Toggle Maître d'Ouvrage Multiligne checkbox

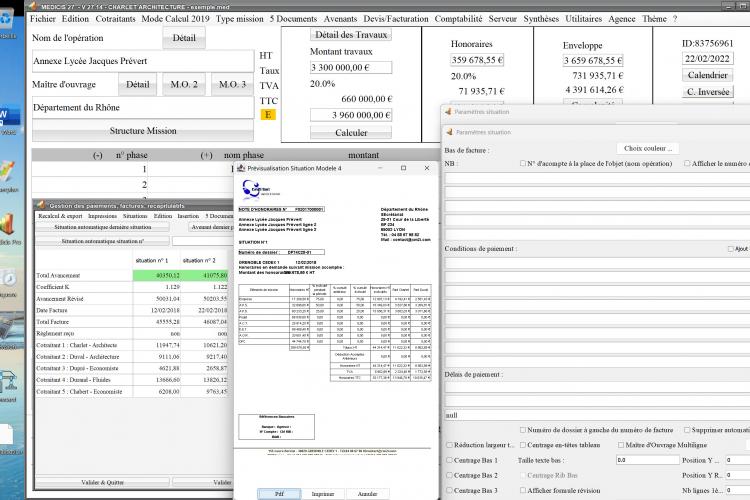[621, 445]
